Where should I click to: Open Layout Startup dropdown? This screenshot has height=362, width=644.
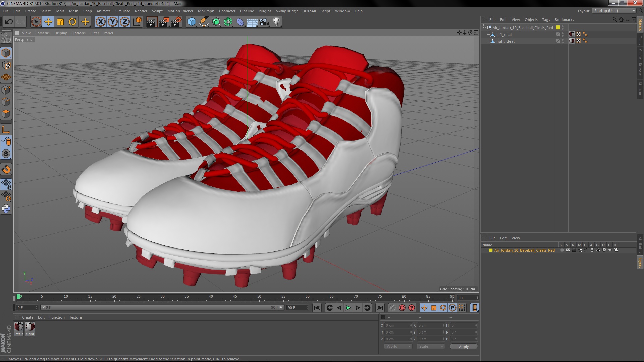click(614, 11)
